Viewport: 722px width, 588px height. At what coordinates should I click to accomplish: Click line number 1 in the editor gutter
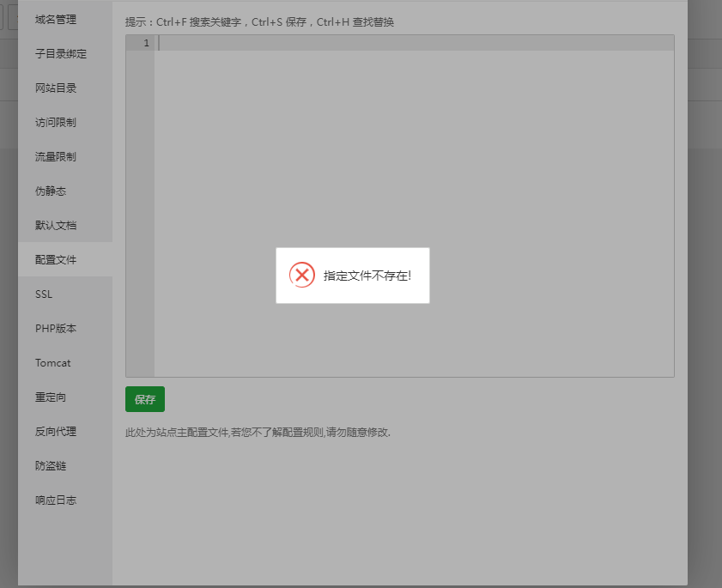point(148,43)
